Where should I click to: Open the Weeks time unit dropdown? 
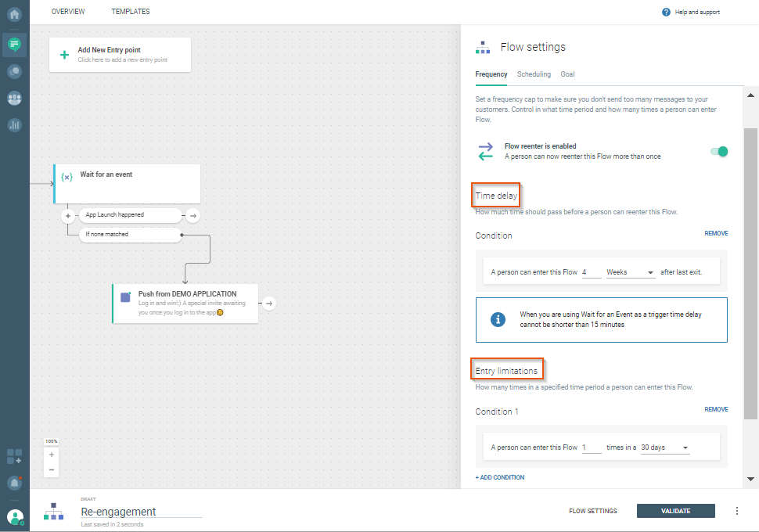click(630, 272)
